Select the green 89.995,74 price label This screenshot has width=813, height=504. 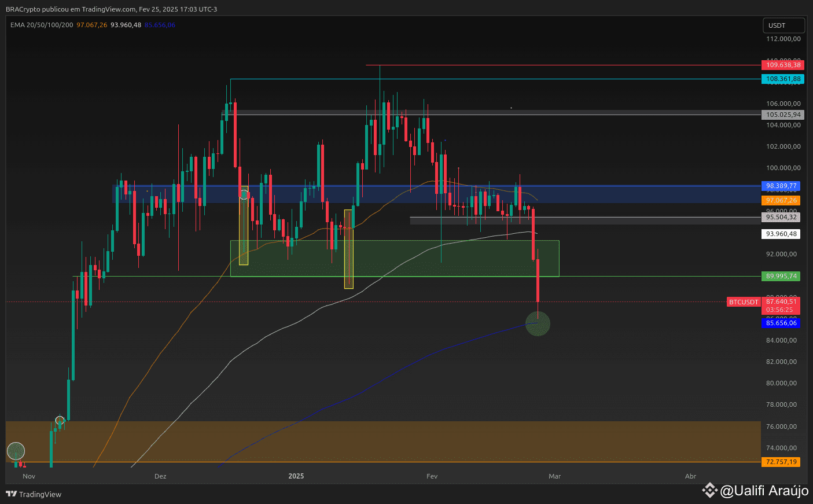click(x=781, y=276)
